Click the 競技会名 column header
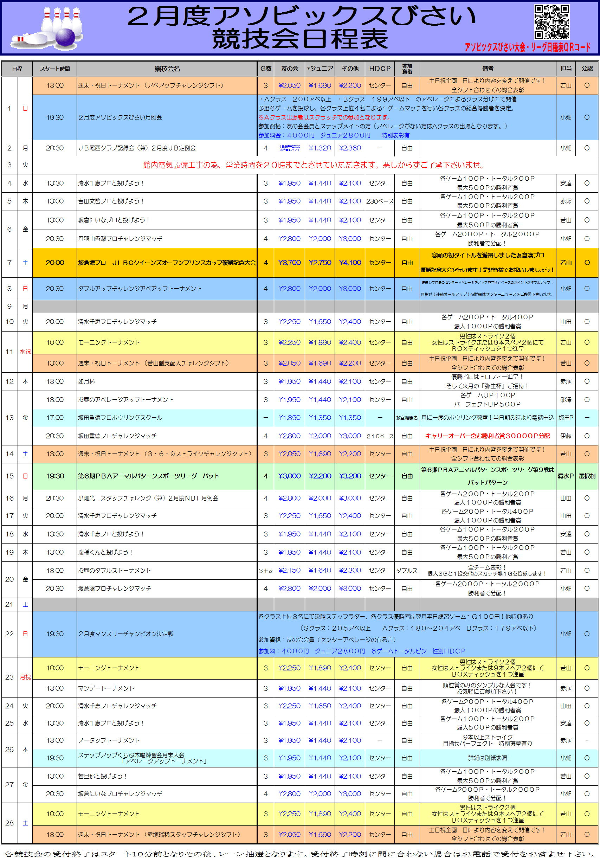This screenshot has height=868, width=600. click(167, 69)
